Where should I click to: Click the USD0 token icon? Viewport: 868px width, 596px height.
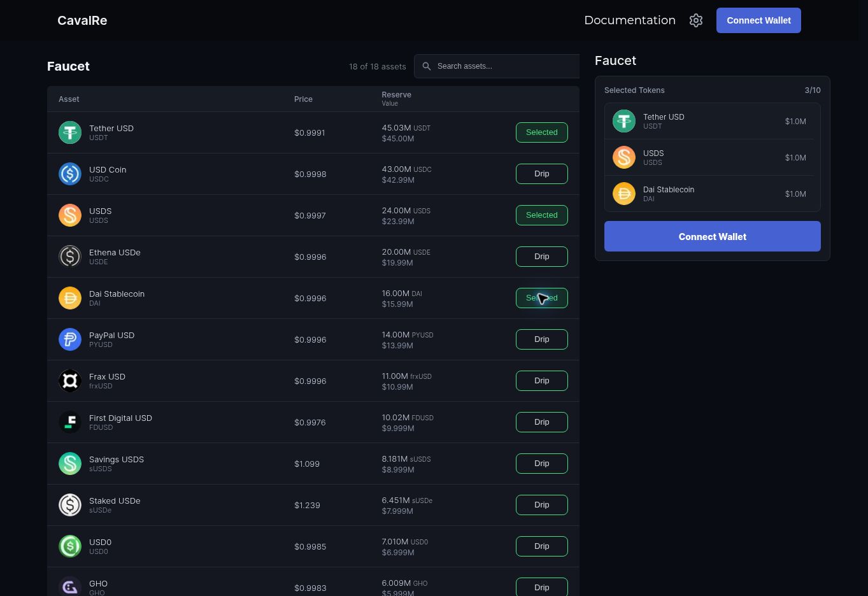click(x=70, y=546)
